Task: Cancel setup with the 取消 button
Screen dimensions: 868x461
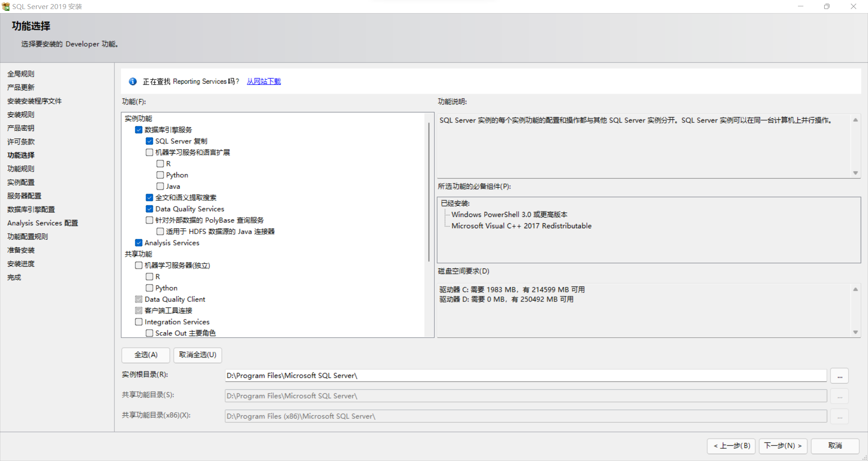Action: pyautogui.click(x=835, y=446)
